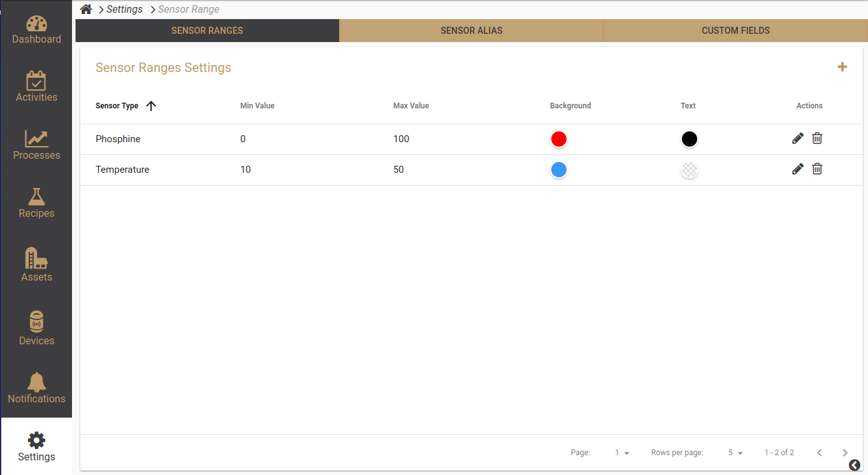Switch to the Sensor Alias tab
Screen dimensions: 868x475
(x=471, y=31)
